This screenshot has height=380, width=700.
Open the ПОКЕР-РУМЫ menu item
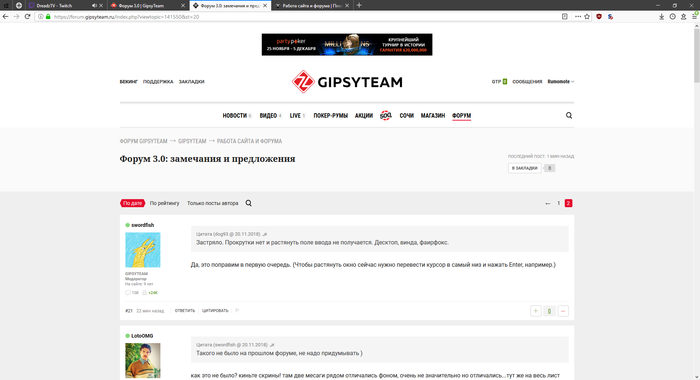pyautogui.click(x=330, y=116)
